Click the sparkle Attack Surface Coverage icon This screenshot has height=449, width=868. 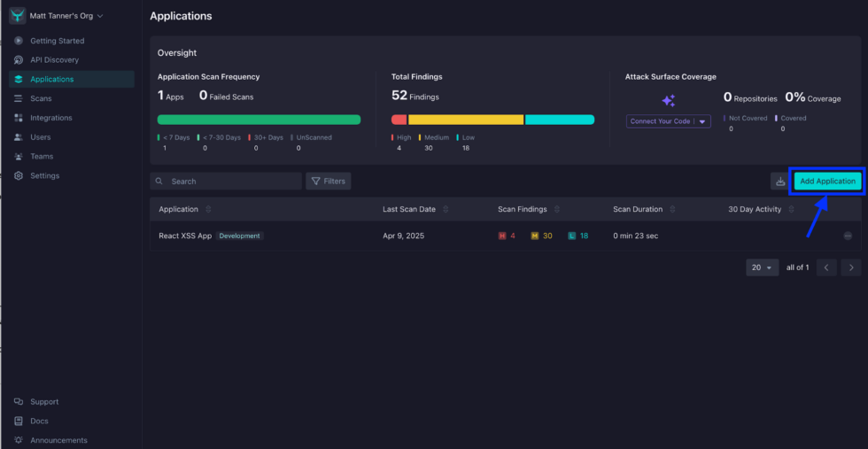(669, 101)
